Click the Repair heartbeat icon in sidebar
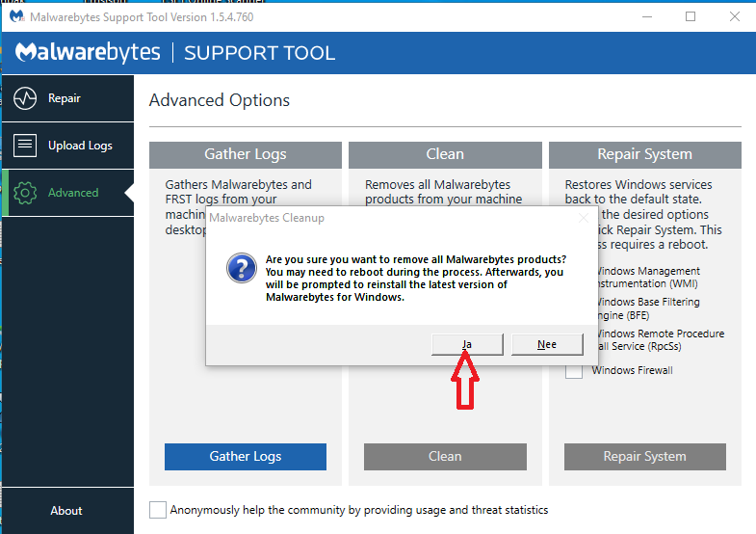This screenshot has width=756, height=534. click(25, 98)
